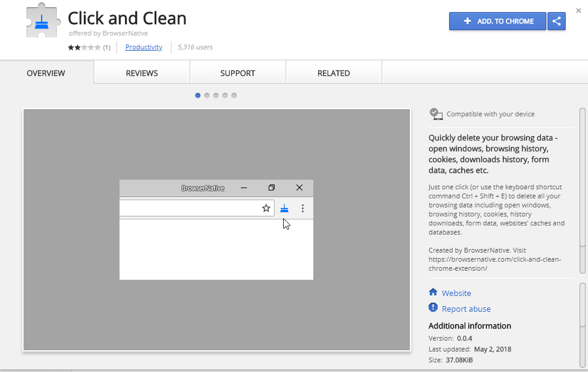Click the house icon beside Website
Image resolution: width=588 pixels, height=372 pixels.
(433, 292)
